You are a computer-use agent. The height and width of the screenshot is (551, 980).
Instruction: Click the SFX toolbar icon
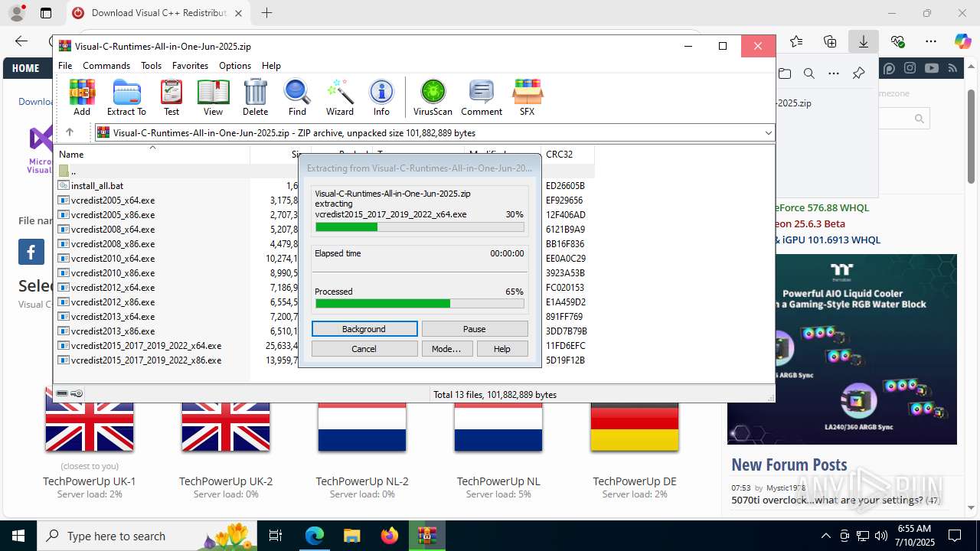[x=527, y=97]
